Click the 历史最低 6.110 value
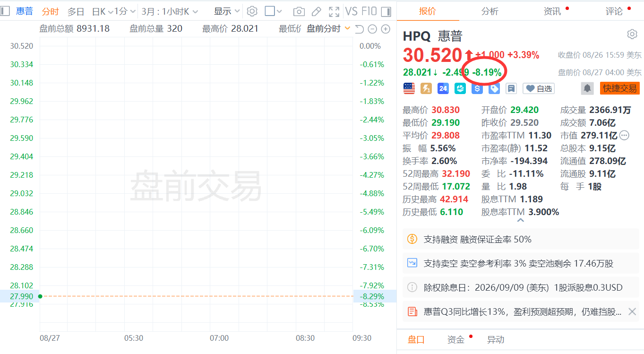Screen dimensions: 644x354 (x=452, y=212)
